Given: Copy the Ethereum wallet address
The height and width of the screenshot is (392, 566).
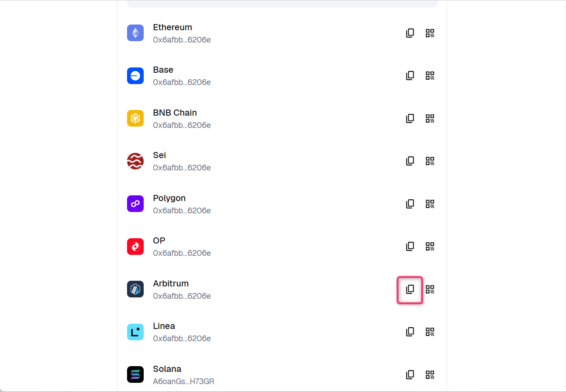Looking at the screenshot, I should [x=410, y=33].
